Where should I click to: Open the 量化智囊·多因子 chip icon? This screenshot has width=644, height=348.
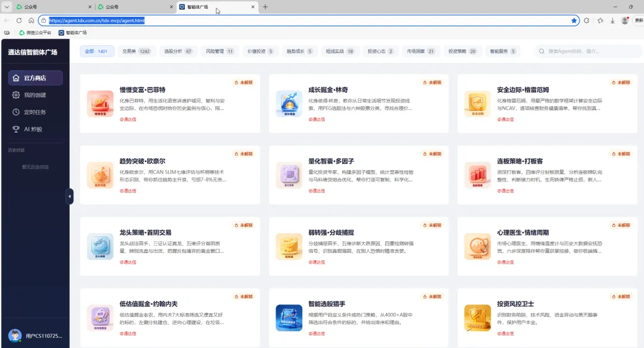(289, 175)
